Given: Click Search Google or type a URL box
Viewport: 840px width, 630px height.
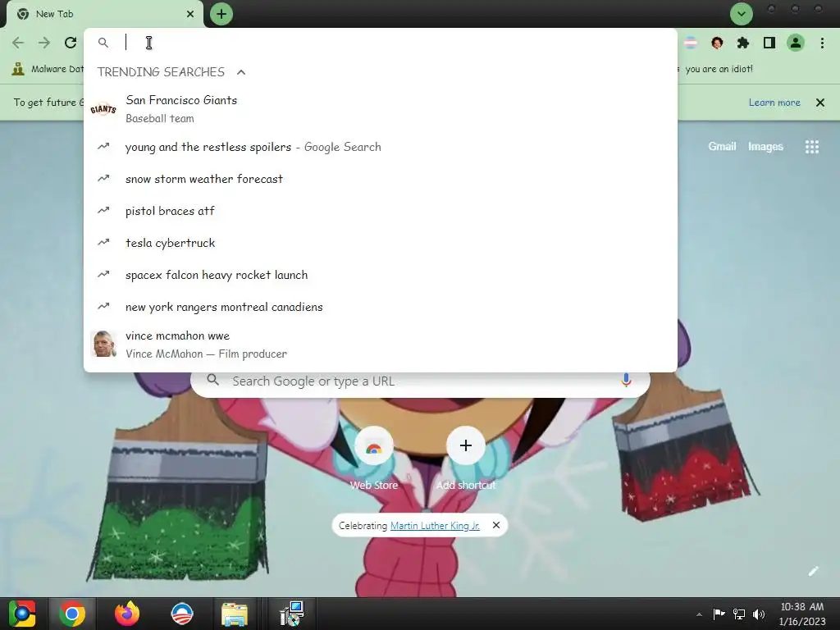Looking at the screenshot, I should coord(420,381).
